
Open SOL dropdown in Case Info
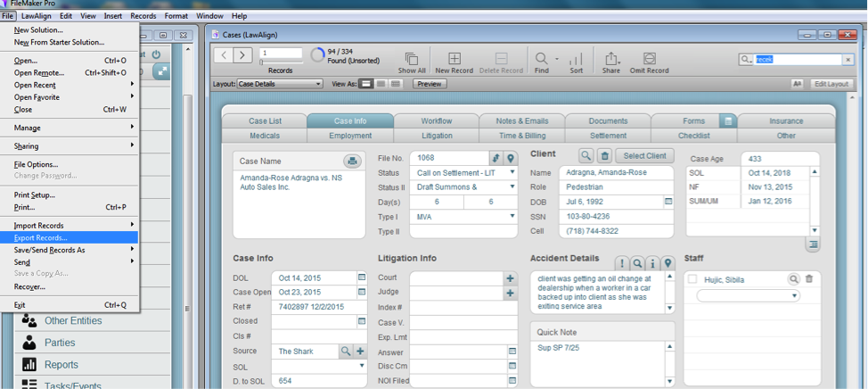click(362, 366)
